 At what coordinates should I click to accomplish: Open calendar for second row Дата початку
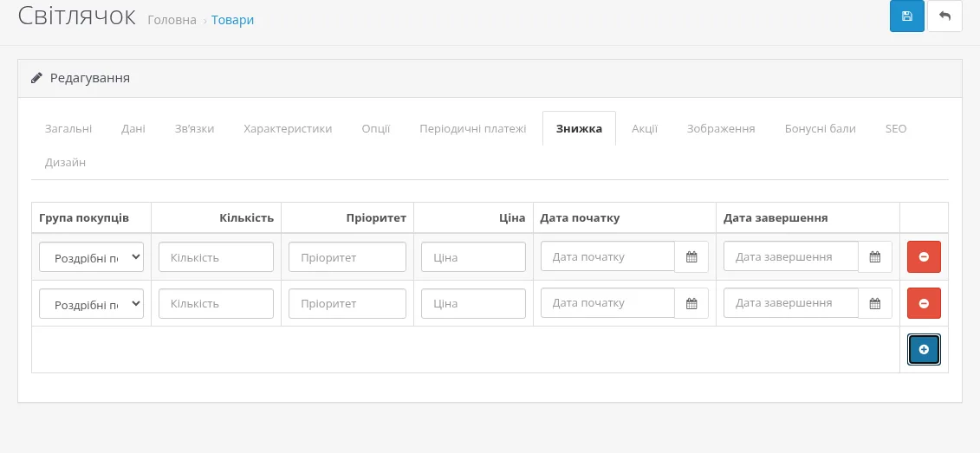(x=691, y=303)
